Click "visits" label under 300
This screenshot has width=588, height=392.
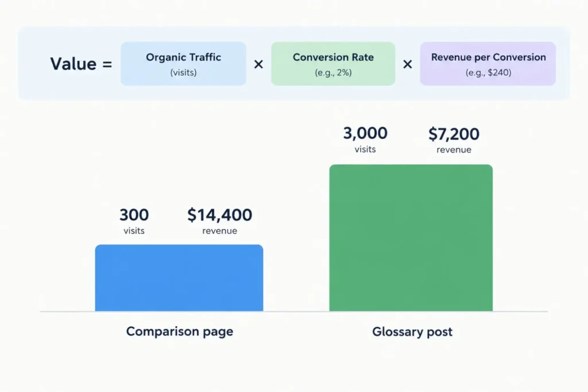tap(134, 231)
